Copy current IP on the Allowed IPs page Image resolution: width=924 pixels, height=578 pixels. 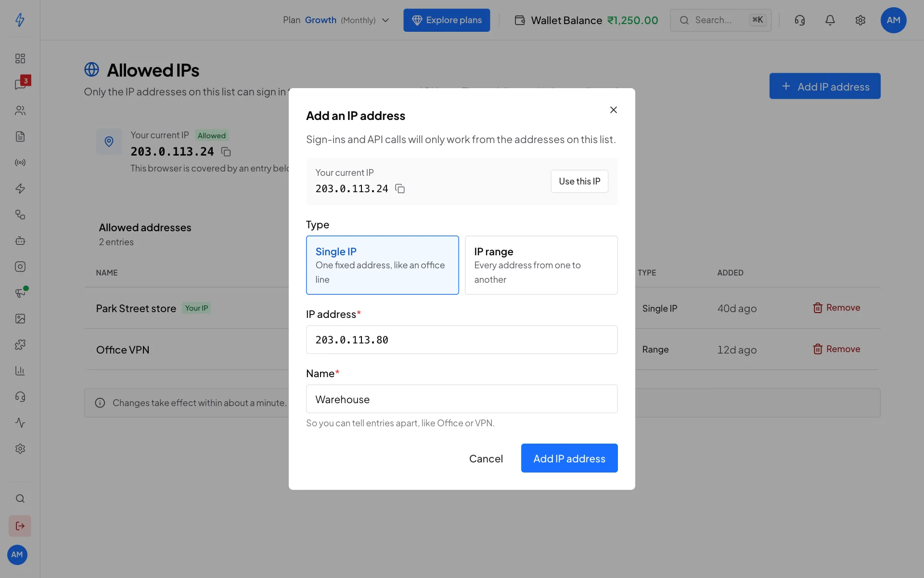pos(226,152)
